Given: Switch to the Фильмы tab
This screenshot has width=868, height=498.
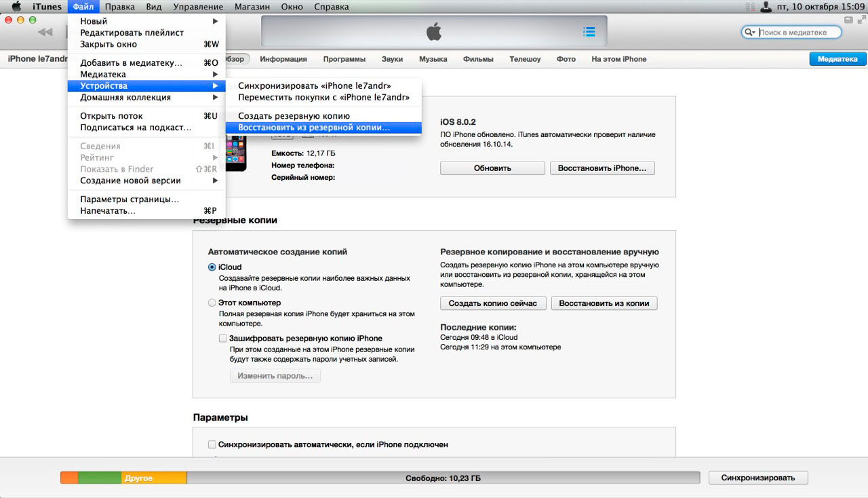Looking at the screenshot, I should click(x=478, y=59).
